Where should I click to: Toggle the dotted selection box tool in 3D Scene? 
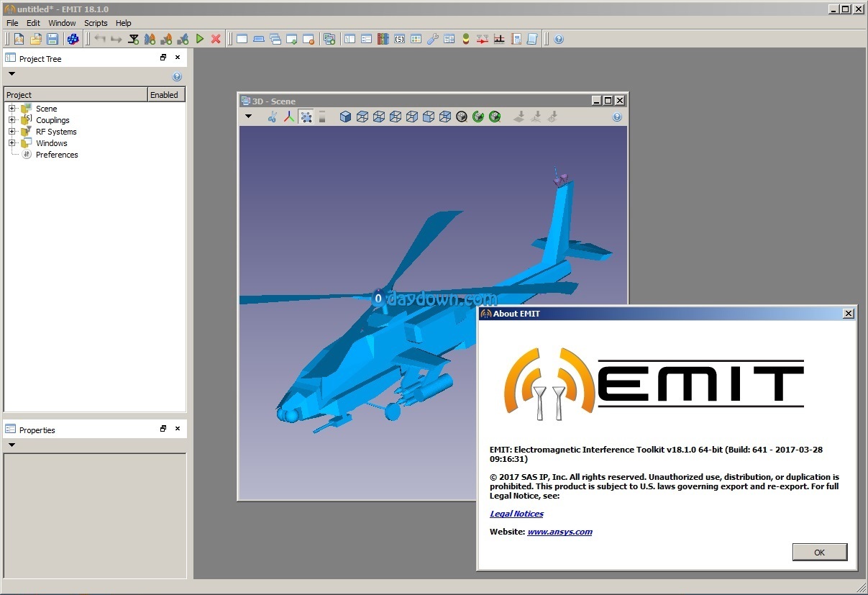306,117
